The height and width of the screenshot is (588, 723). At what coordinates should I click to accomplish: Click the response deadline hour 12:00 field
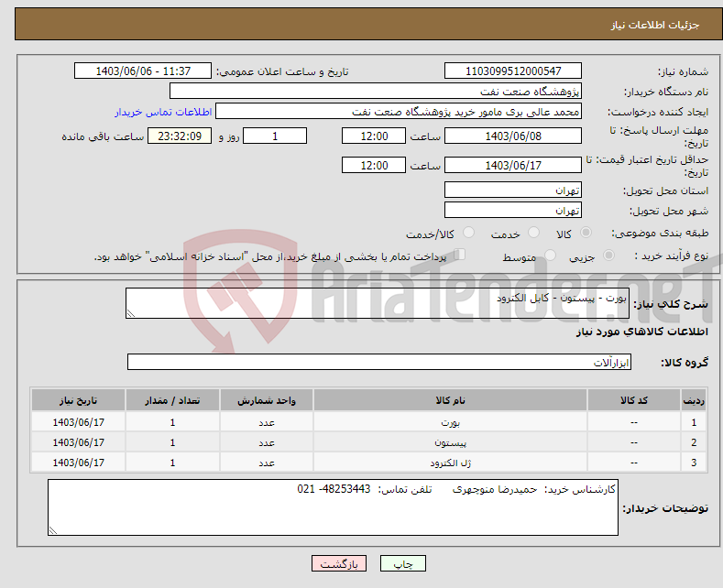click(374, 136)
